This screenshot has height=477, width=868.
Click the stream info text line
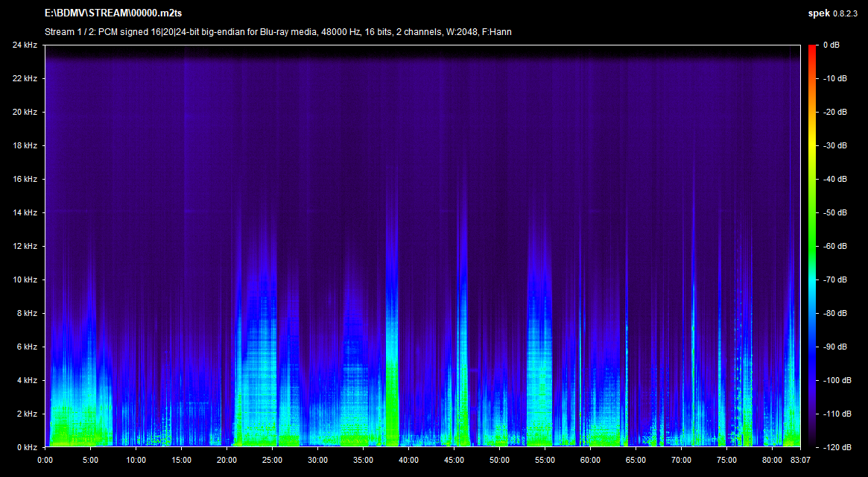pos(278,32)
